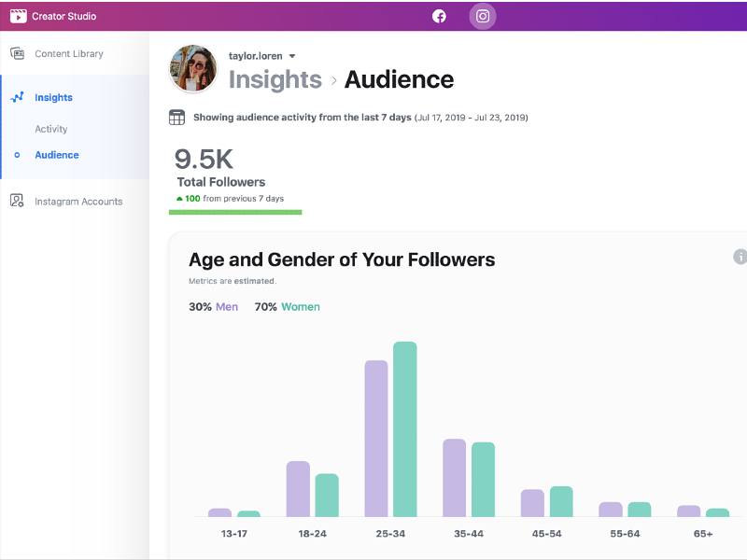Click the green women bar for 18-24
Image resolution: width=747 pixels, height=560 pixels.
click(x=327, y=496)
